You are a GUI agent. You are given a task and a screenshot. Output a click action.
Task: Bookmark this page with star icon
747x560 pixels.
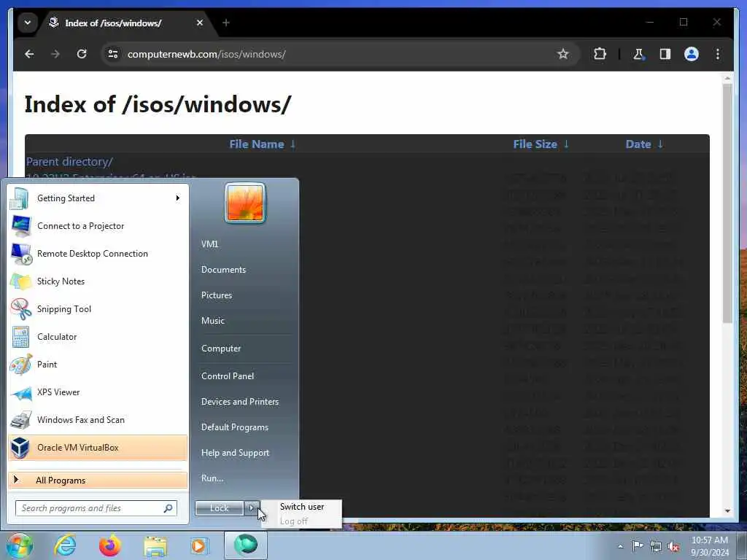(x=562, y=54)
